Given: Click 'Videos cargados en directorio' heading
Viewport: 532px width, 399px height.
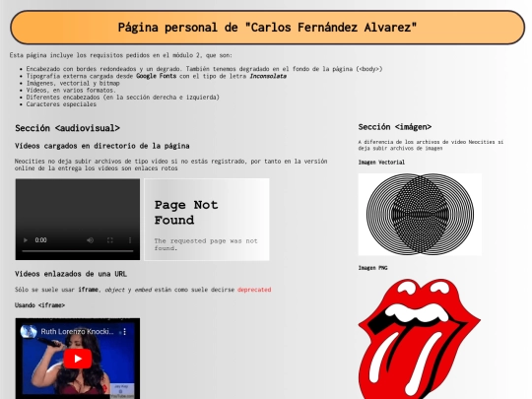Looking at the screenshot, I should click(x=102, y=146).
